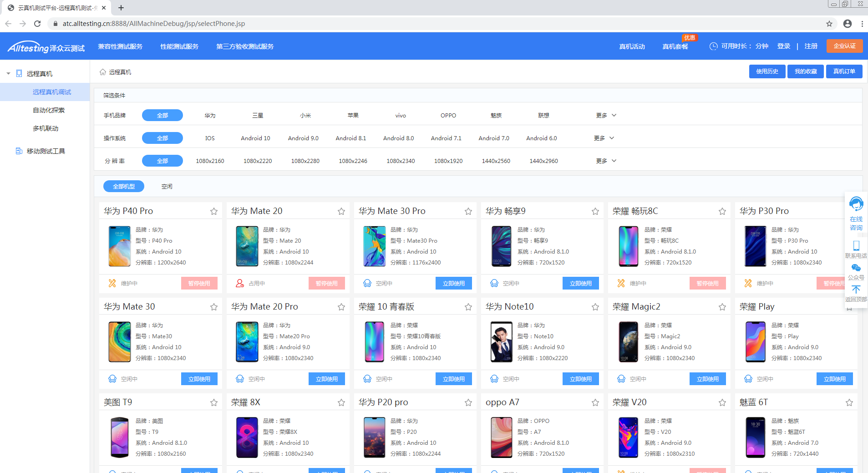
Task: Favorite the 华为 Mate 30 star icon
Action: (x=214, y=307)
